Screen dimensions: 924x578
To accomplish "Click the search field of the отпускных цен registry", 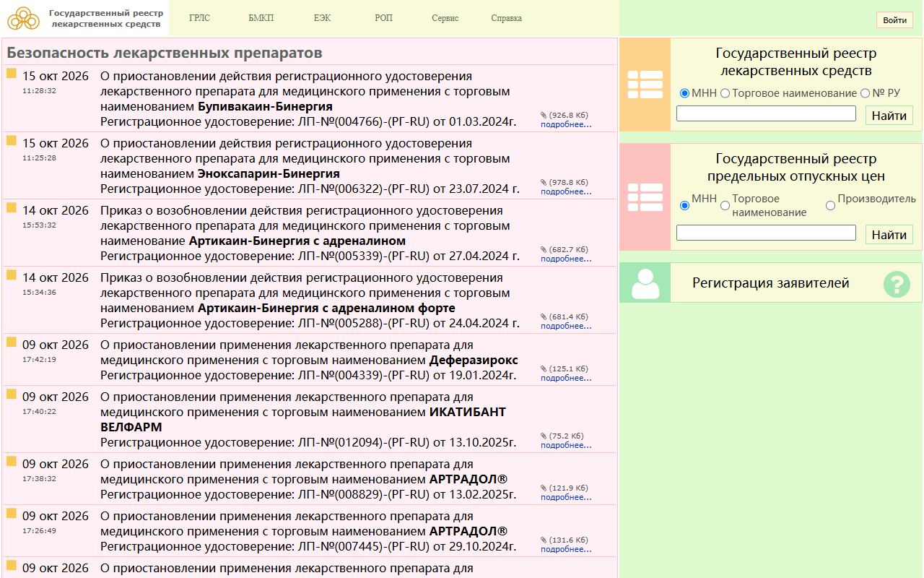I will tap(766, 233).
